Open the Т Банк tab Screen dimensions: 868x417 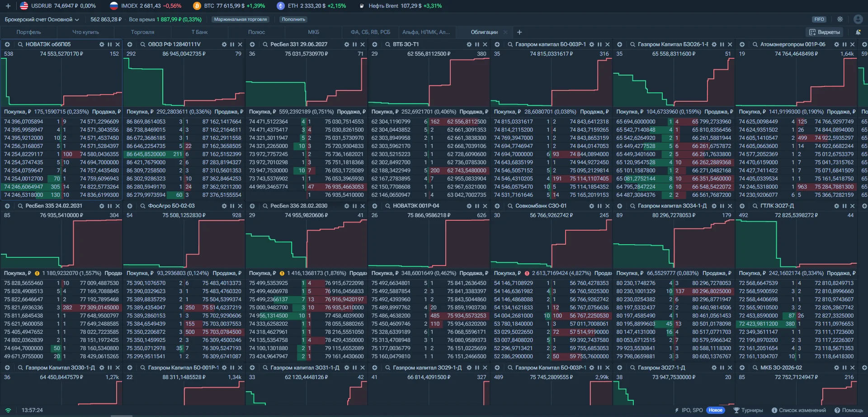tap(199, 32)
